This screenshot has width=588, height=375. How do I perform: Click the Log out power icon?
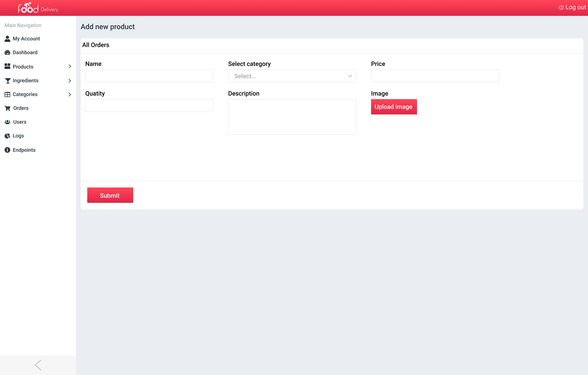click(561, 7)
